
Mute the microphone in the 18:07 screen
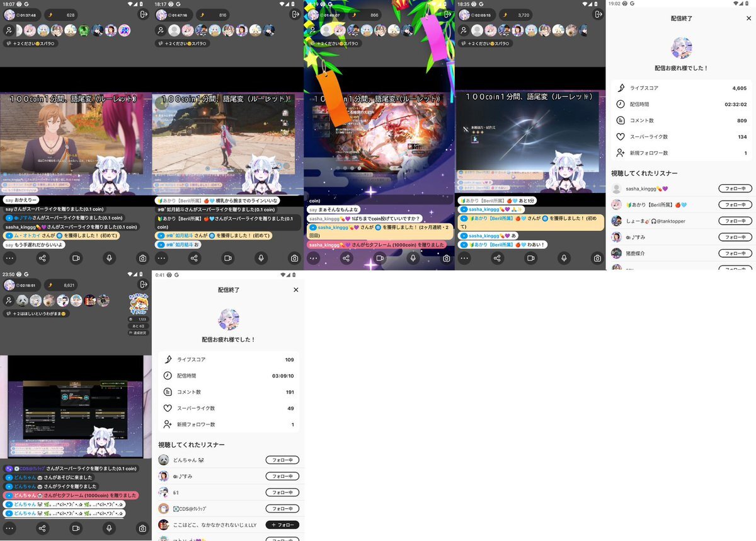pyautogui.click(x=109, y=258)
